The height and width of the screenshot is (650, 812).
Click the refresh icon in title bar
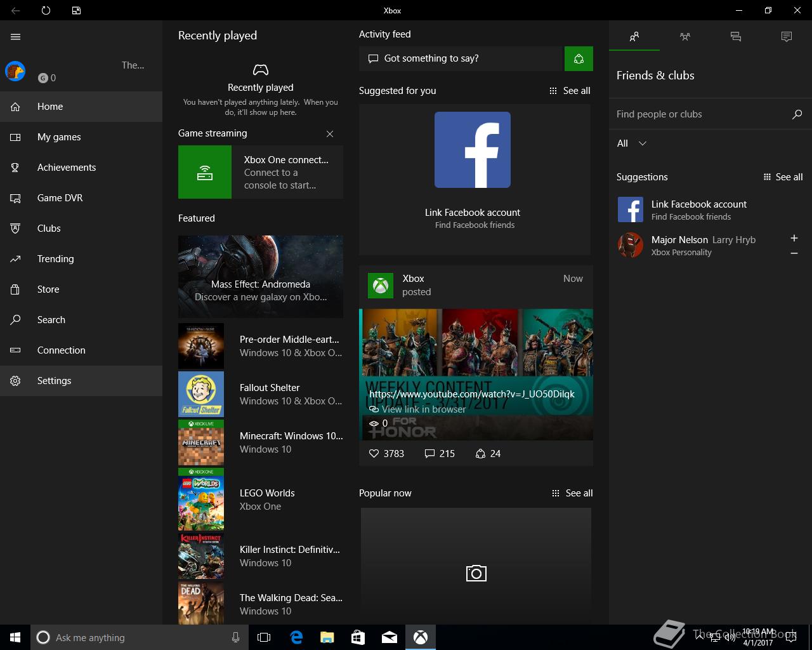tap(46, 10)
